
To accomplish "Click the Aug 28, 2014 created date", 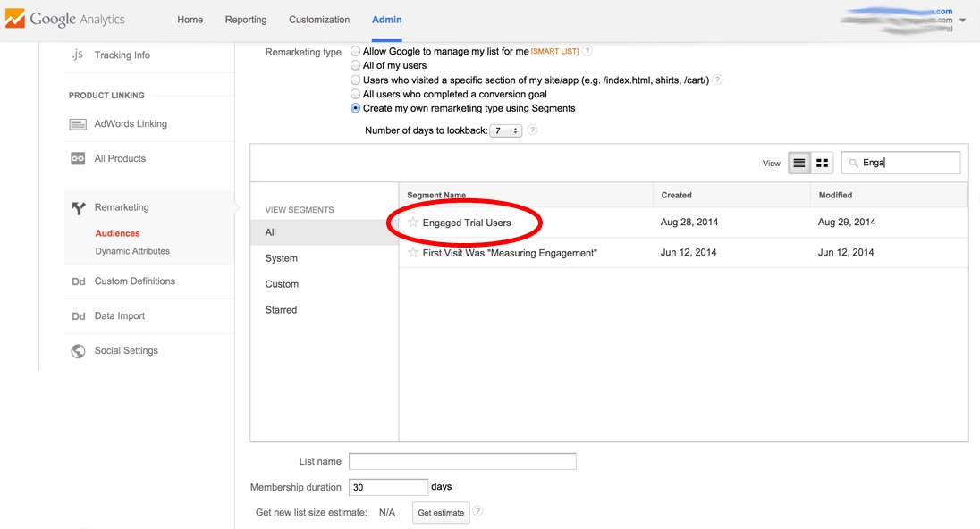I will [x=689, y=222].
